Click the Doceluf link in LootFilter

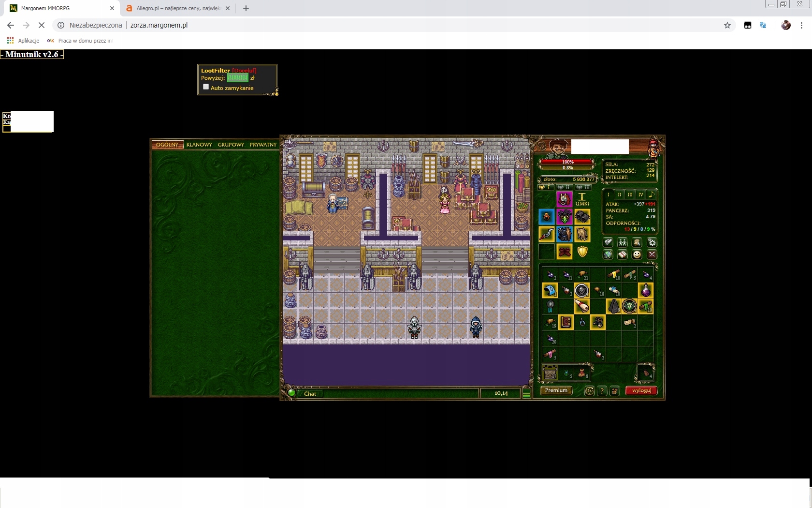(x=244, y=71)
